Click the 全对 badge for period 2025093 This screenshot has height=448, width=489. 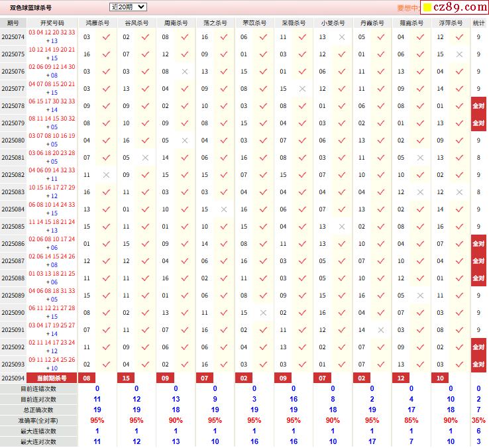click(478, 364)
